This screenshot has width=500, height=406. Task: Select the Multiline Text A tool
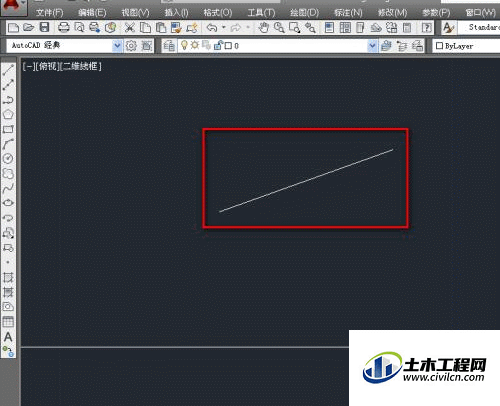click(8, 337)
